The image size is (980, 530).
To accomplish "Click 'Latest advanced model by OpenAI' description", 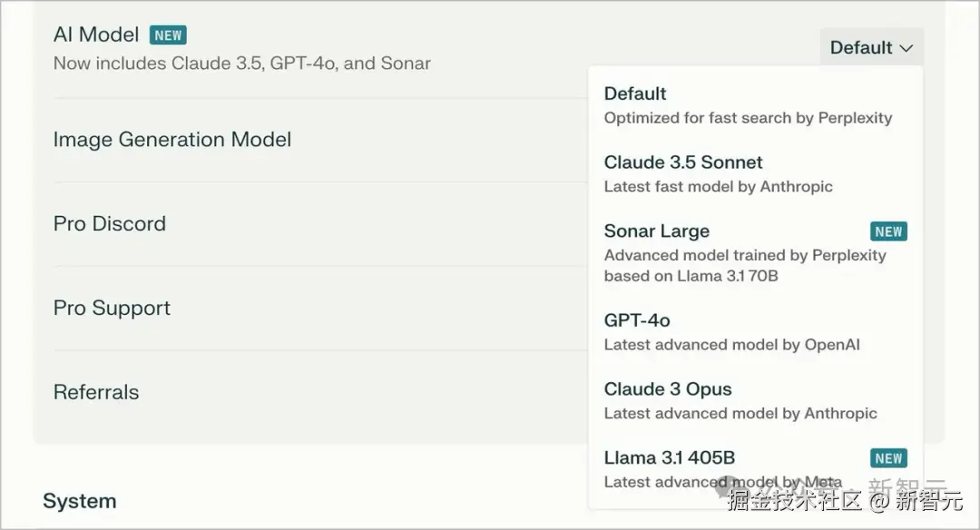I will coord(731,345).
